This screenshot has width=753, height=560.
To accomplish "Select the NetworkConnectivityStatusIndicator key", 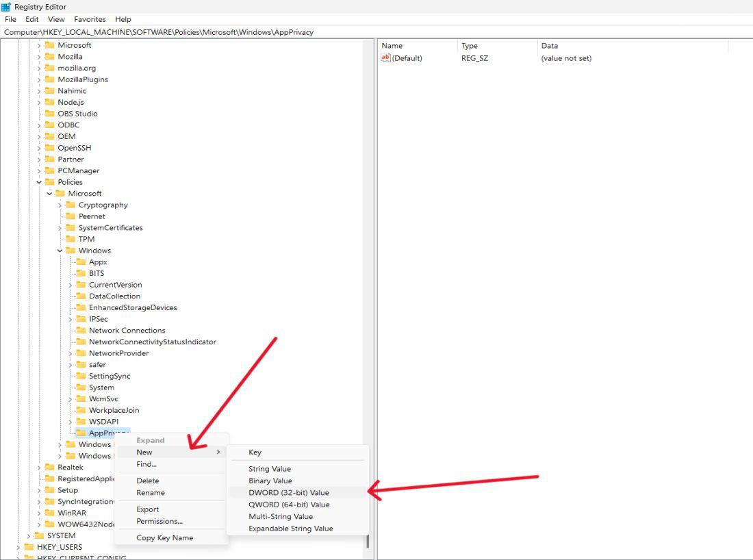I will [x=152, y=342].
